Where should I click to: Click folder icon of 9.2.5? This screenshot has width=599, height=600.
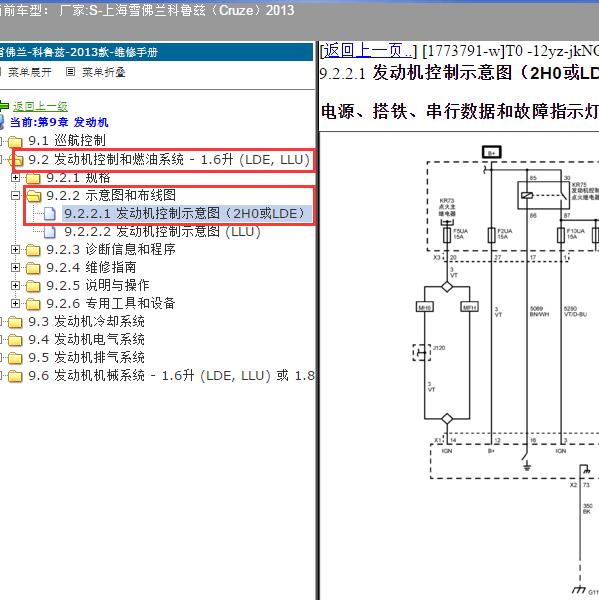pos(33,286)
